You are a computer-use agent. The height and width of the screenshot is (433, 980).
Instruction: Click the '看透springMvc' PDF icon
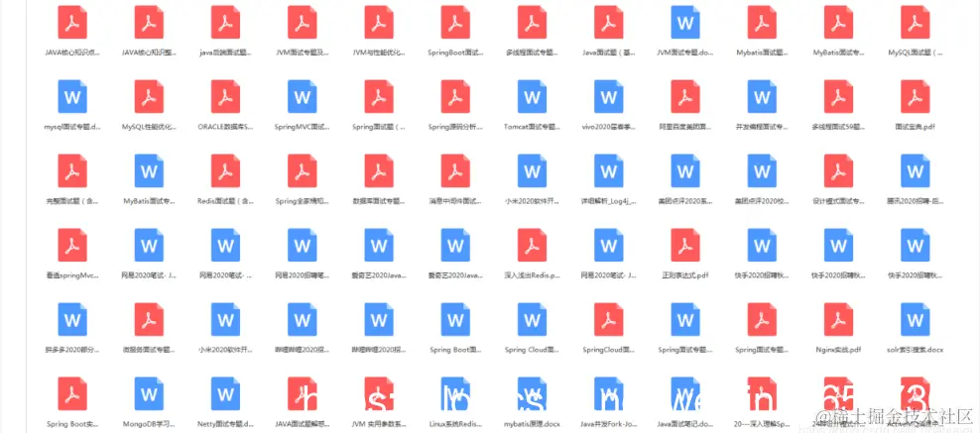pyautogui.click(x=72, y=245)
